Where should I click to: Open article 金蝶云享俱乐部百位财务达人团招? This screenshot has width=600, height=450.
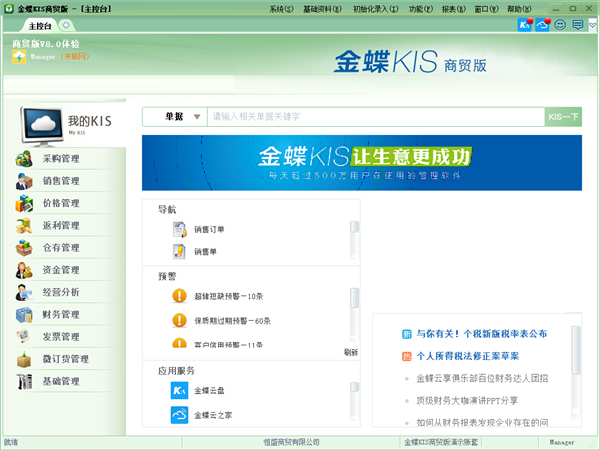(482, 378)
